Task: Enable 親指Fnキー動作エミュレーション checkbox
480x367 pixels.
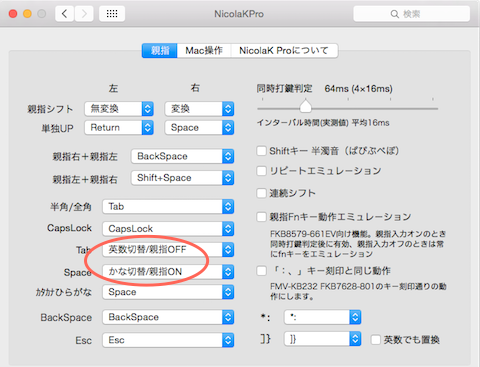Action: click(x=261, y=217)
